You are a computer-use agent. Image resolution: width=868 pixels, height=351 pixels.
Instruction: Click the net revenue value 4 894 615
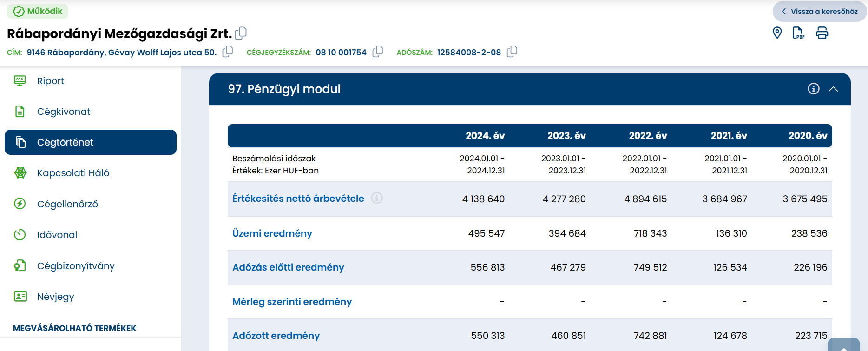[x=645, y=199]
